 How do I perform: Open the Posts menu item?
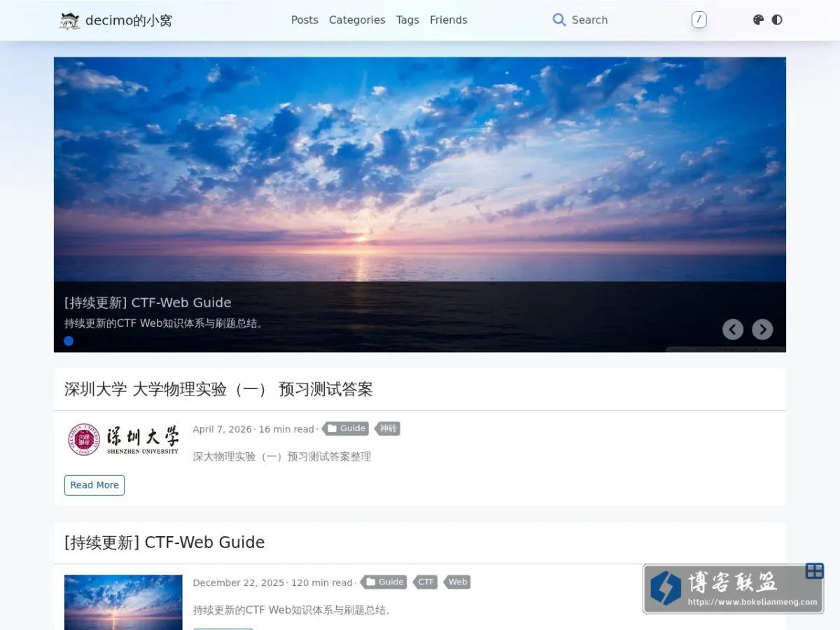click(x=304, y=20)
